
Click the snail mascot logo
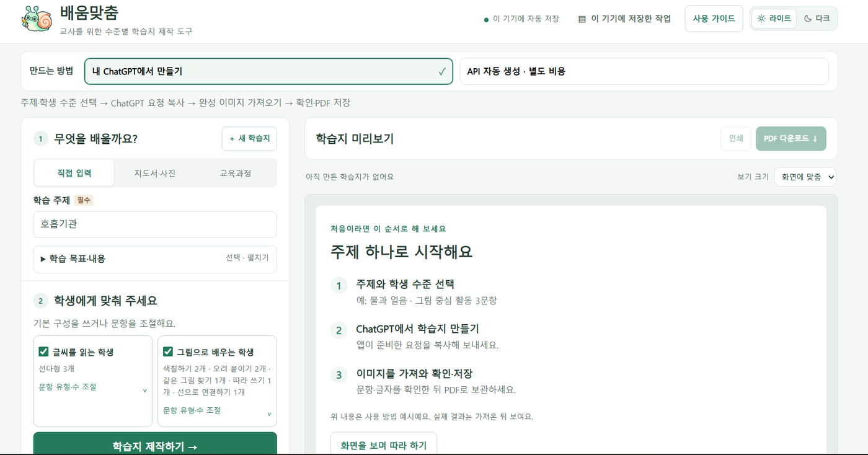tap(37, 19)
